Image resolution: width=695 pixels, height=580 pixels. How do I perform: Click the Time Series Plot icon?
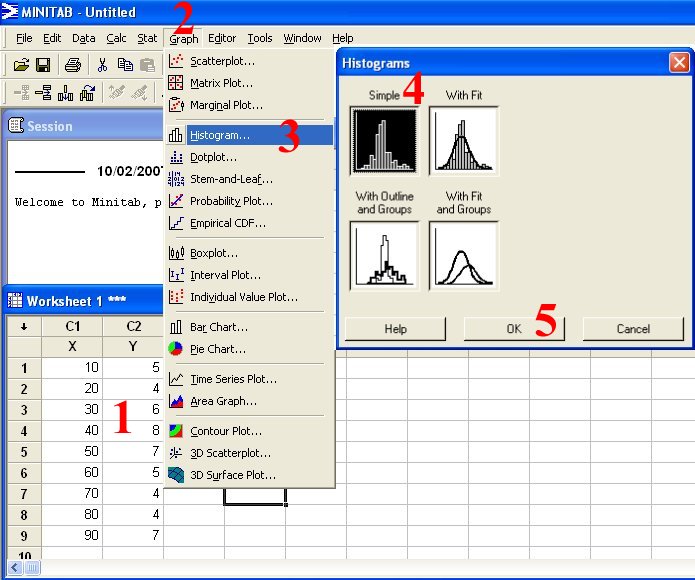pyautogui.click(x=176, y=379)
